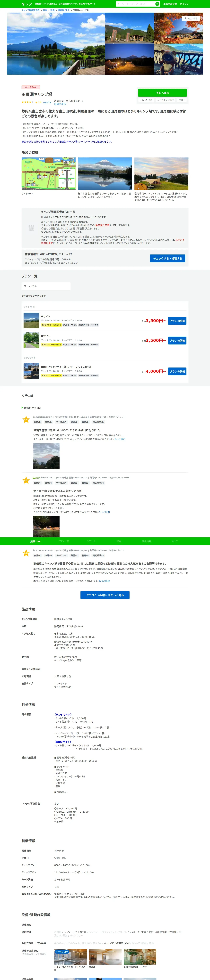Viewport: 210px width, 980px height.
Task: Open ヘルシースパ サンロード しもべの湯 thumbnail
Action: (x=70, y=956)
